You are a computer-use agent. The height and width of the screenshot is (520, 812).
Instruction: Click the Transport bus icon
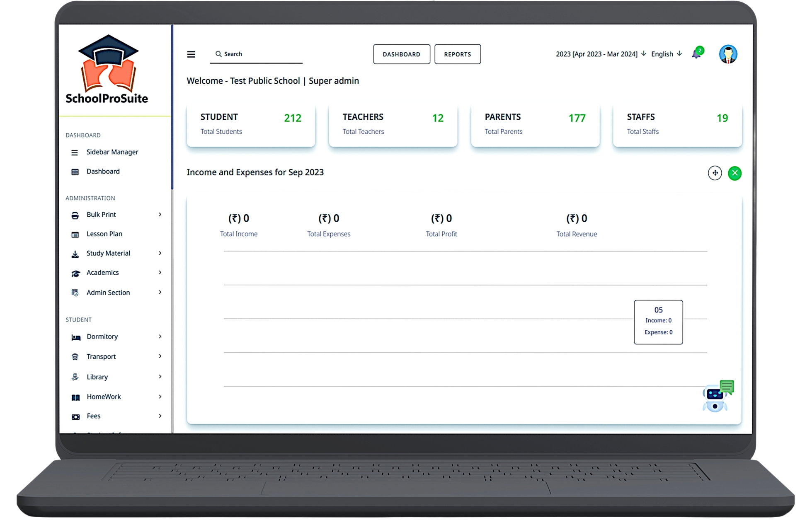tap(75, 357)
